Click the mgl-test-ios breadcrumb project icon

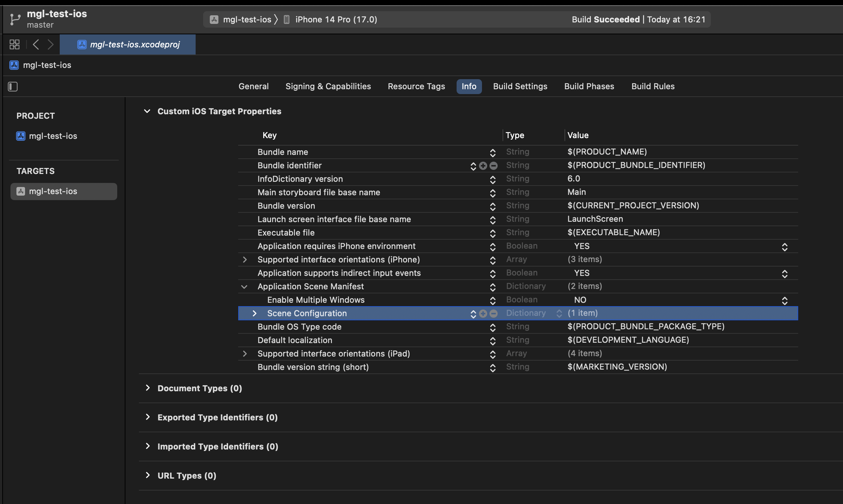pyautogui.click(x=14, y=65)
